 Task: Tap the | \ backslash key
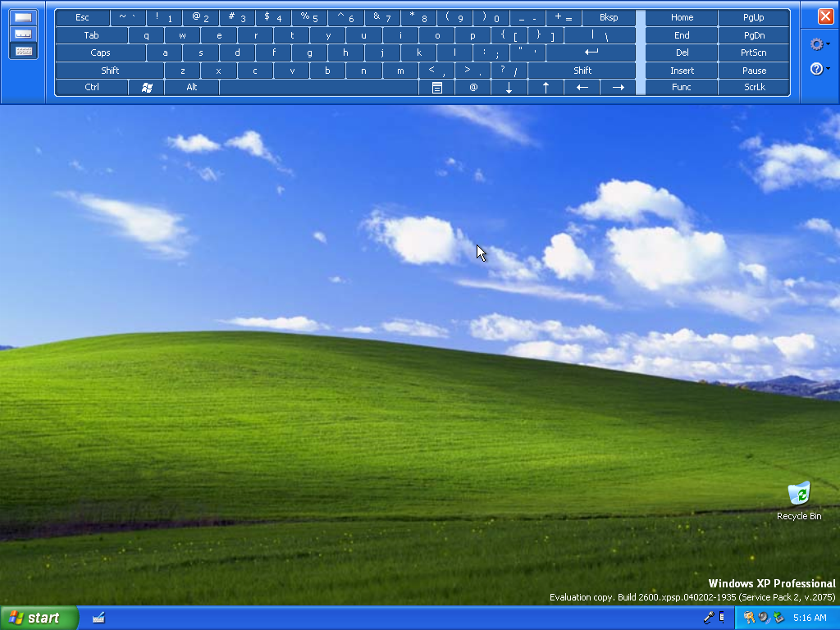(600, 35)
